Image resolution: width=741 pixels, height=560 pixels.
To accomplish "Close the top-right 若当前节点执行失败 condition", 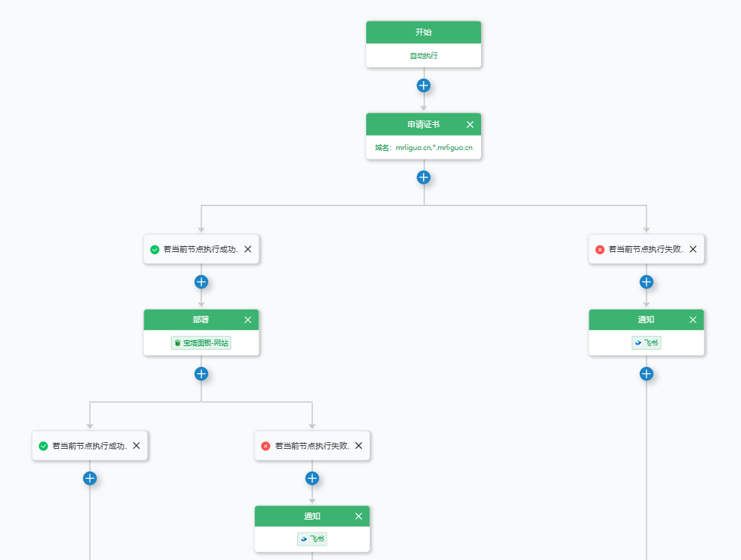I will pyautogui.click(x=693, y=249).
